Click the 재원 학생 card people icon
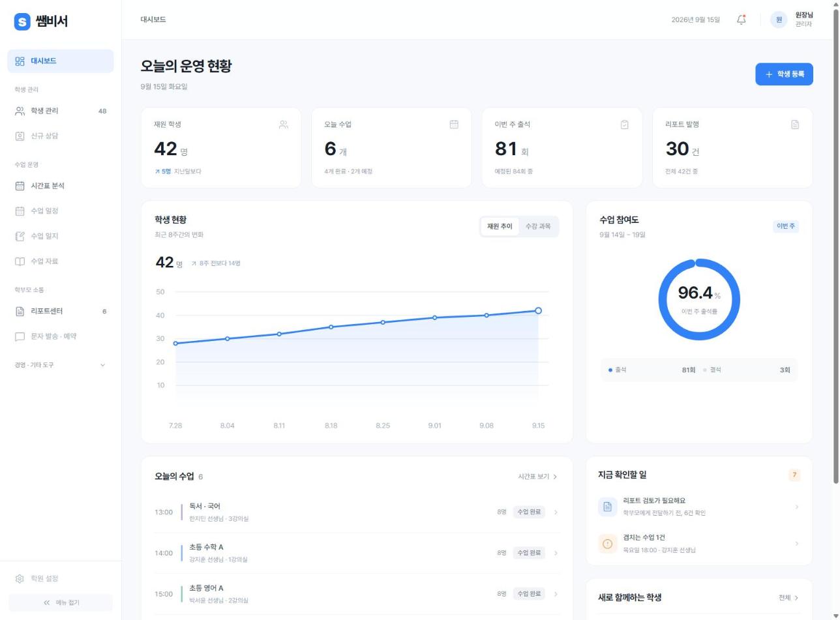 (x=284, y=125)
